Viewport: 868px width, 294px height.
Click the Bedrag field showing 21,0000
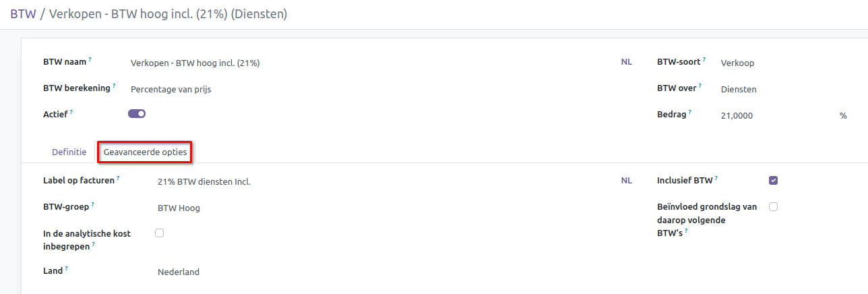(775, 116)
